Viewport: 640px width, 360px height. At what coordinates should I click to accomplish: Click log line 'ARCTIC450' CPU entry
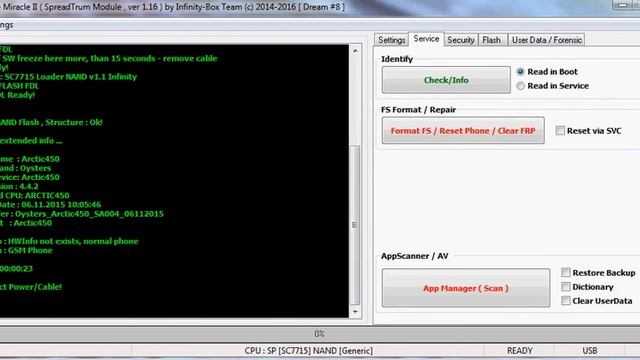click(47, 196)
